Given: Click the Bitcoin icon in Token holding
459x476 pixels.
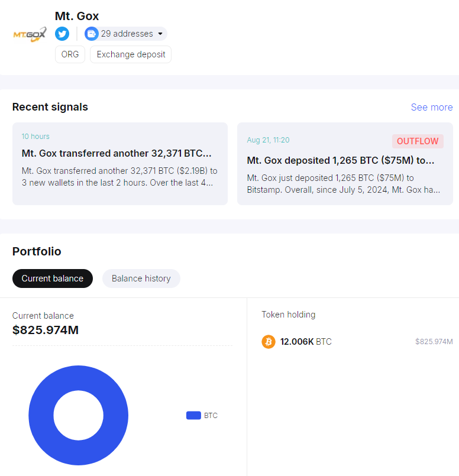Looking at the screenshot, I should [x=268, y=342].
